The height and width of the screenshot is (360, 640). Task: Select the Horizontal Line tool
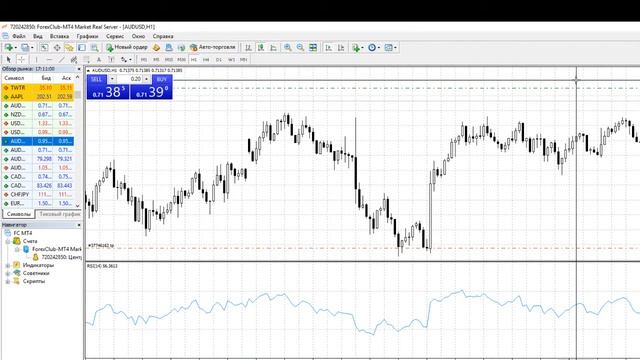tap(49, 60)
